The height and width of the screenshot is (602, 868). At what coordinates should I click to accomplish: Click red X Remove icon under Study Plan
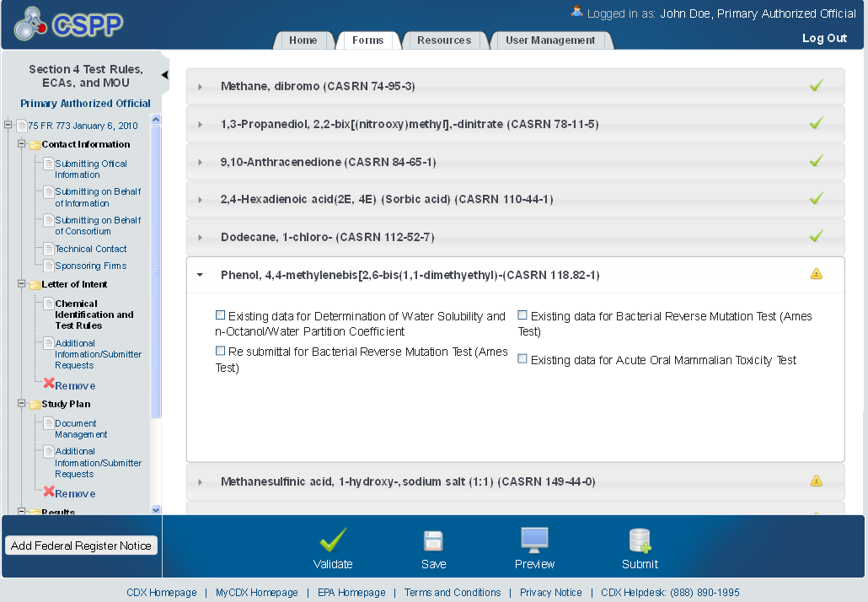point(49,492)
